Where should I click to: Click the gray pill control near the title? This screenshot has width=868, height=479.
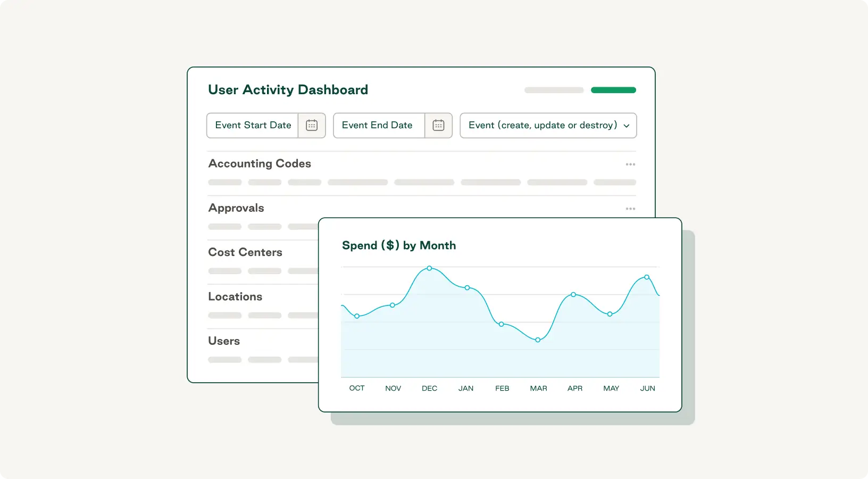tap(553, 90)
